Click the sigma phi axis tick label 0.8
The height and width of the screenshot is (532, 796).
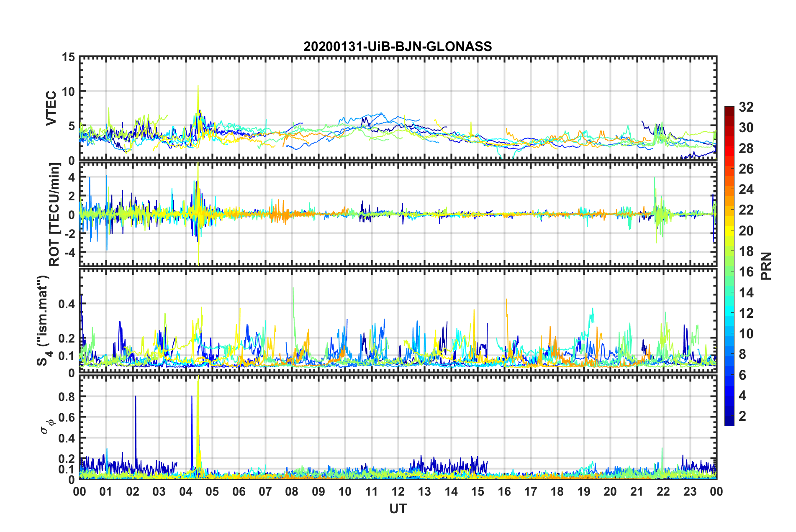click(x=67, y=396)
